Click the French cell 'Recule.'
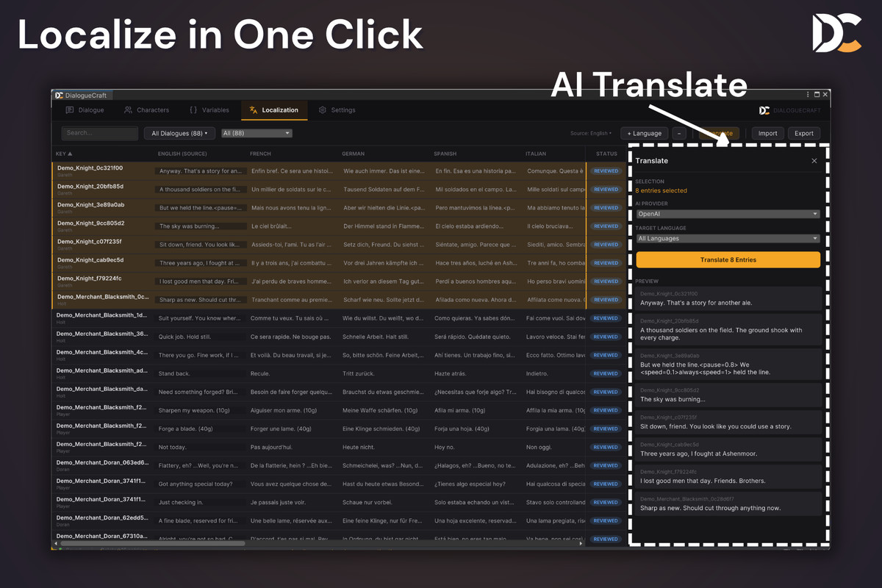 tap(260, 373)
